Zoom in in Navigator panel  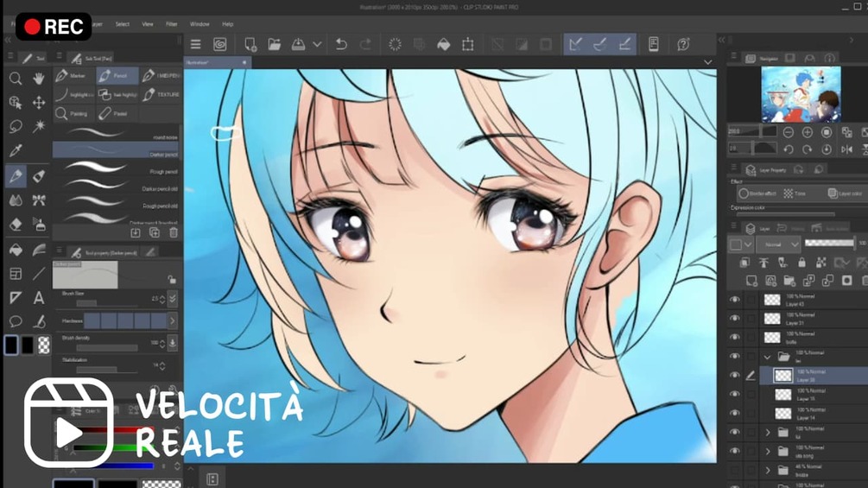pos(807,132)
